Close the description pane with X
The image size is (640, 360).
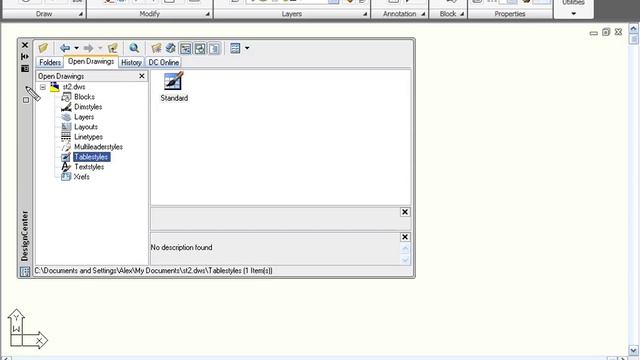[404, 237]
